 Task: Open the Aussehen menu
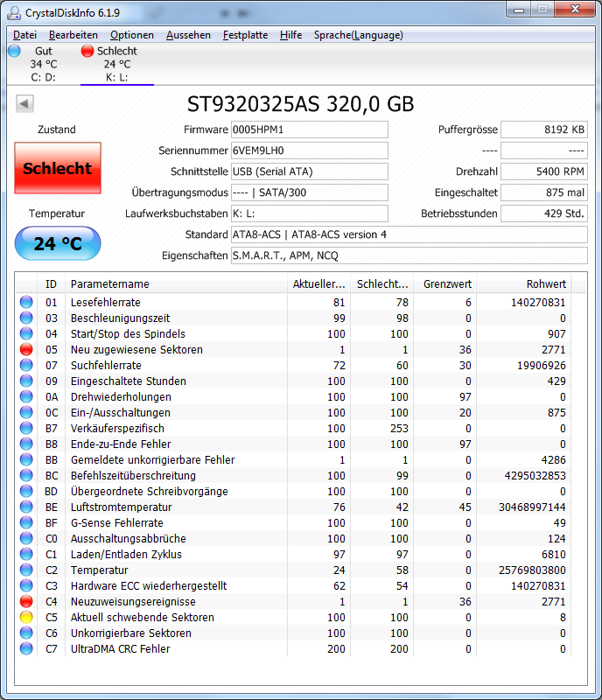[188, 35]
